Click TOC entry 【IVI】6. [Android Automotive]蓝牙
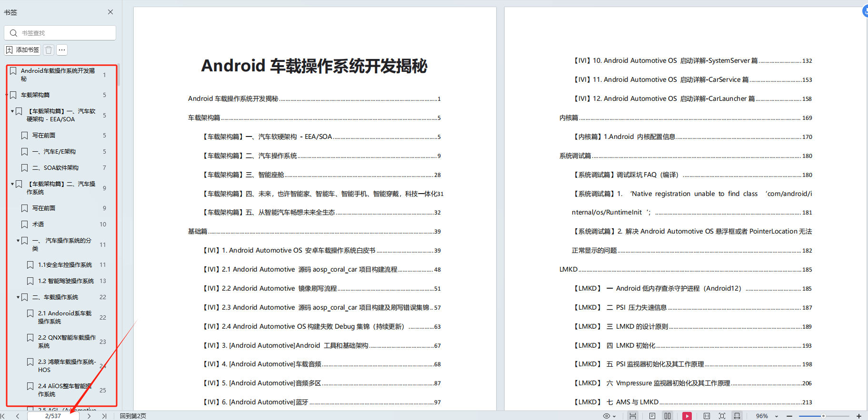 coord(322,402)
